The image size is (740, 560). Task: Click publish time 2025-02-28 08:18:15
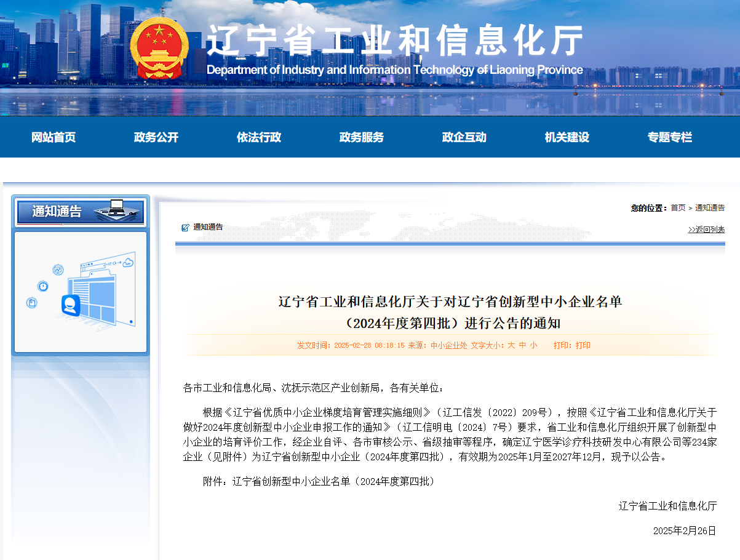click(369, 345)
